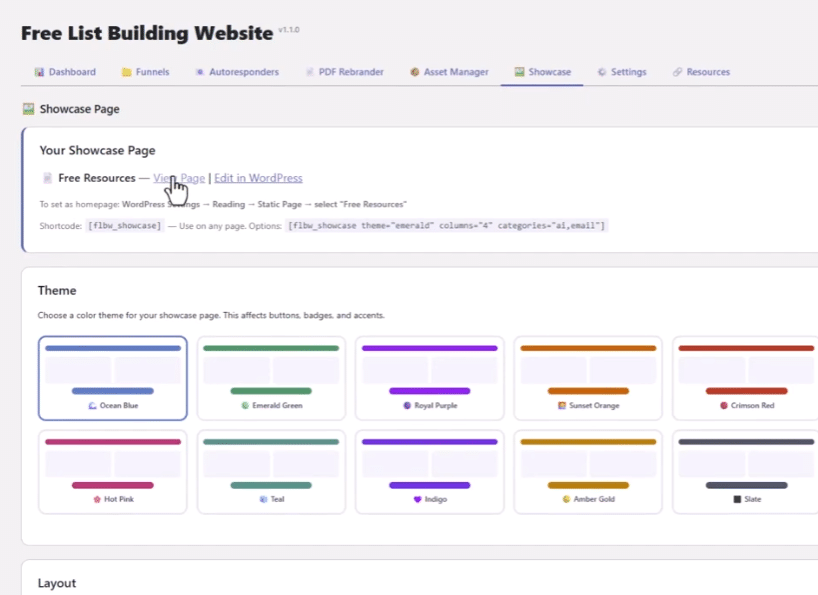Select the Hot Pink theme card
Screen dimensions: 818x595
click(113, 472)
